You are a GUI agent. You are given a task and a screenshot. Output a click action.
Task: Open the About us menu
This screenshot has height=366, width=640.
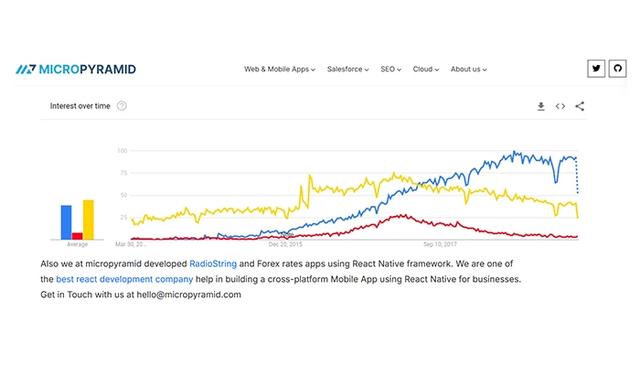point(469,69)
